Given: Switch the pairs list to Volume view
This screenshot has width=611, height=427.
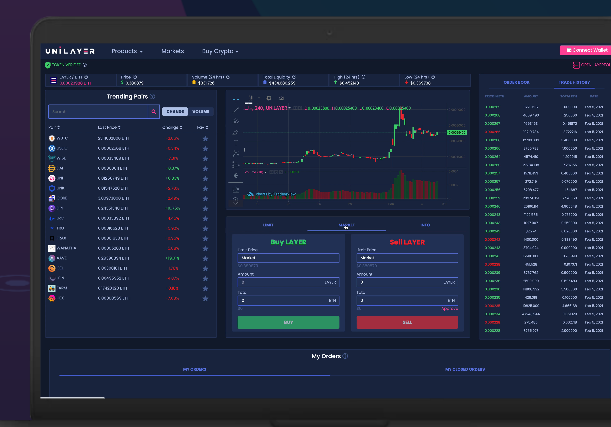Looking at the screenshot, I should 202,112.
